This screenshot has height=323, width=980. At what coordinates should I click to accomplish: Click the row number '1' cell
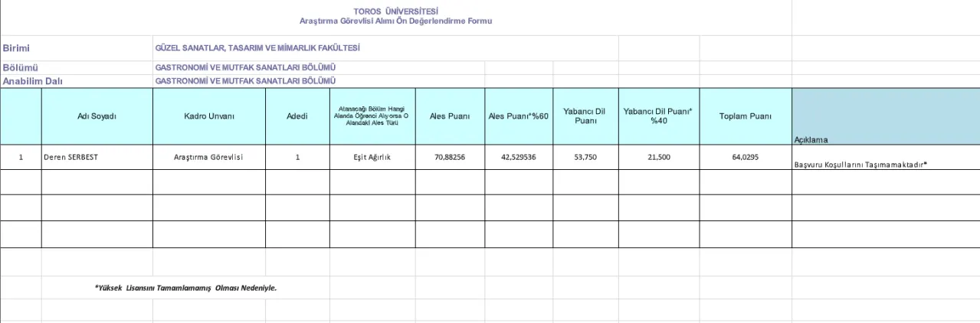(x=21, y=157)
